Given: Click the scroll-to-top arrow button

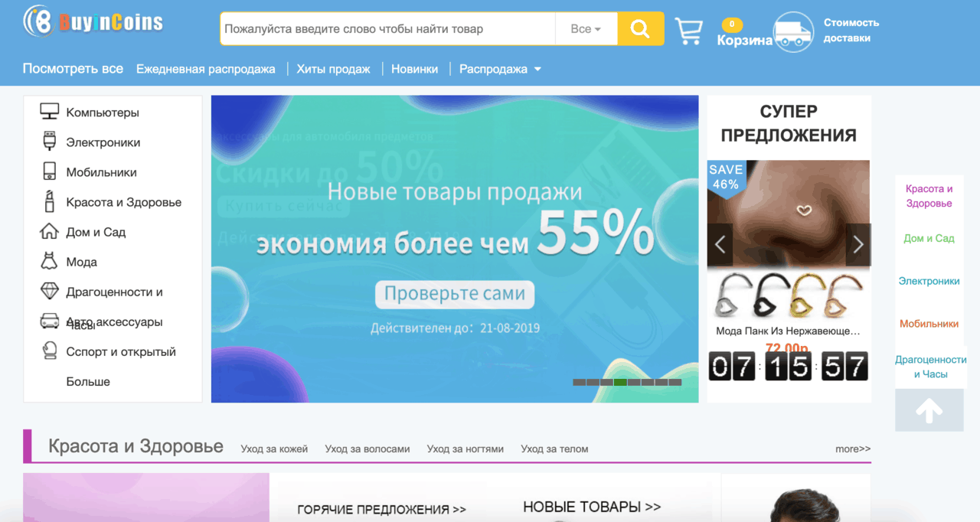Looking at the screenshot, I should point(929,410).
